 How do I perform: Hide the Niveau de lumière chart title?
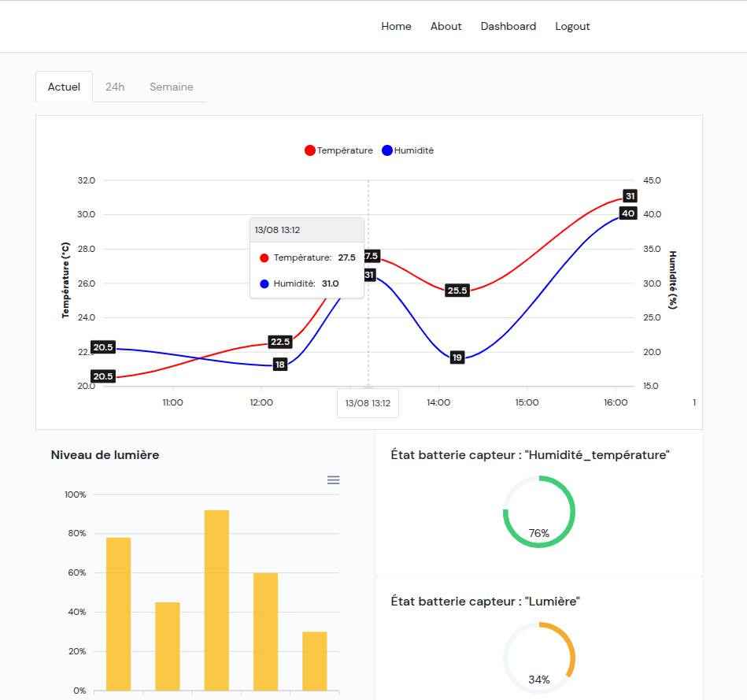[x=105, y=454]
